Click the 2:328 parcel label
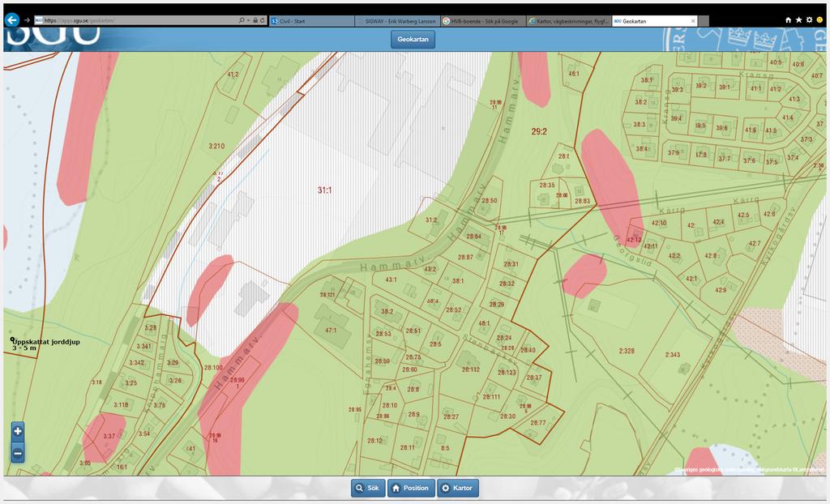The image size is (830, 504). (x=627, y=351)
